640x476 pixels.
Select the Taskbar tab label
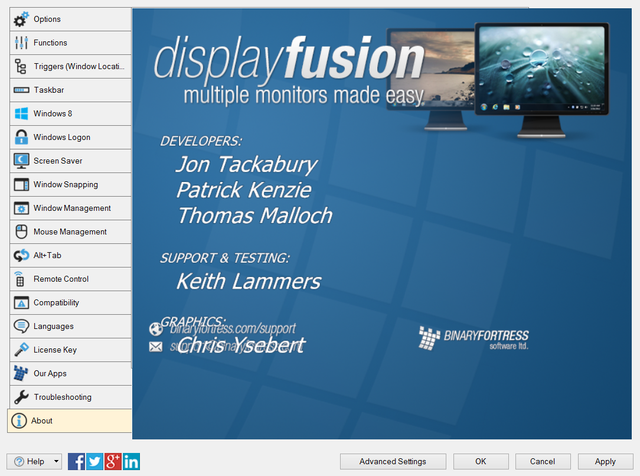(x=49, y=90)
